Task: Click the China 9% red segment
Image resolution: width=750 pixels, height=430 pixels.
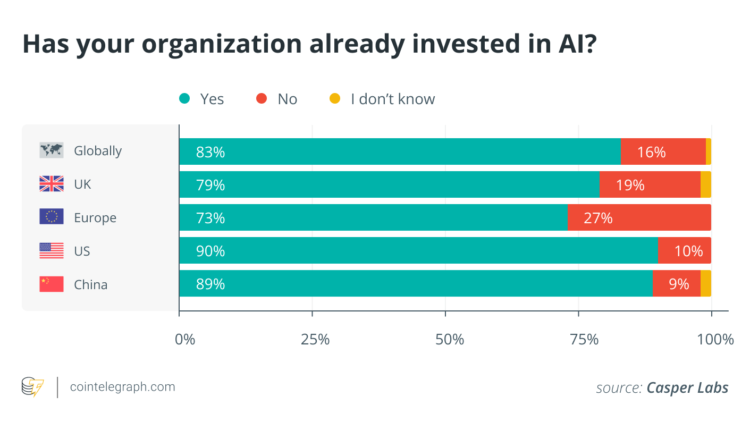Action: pyautogui.click(x=677, y=284)
